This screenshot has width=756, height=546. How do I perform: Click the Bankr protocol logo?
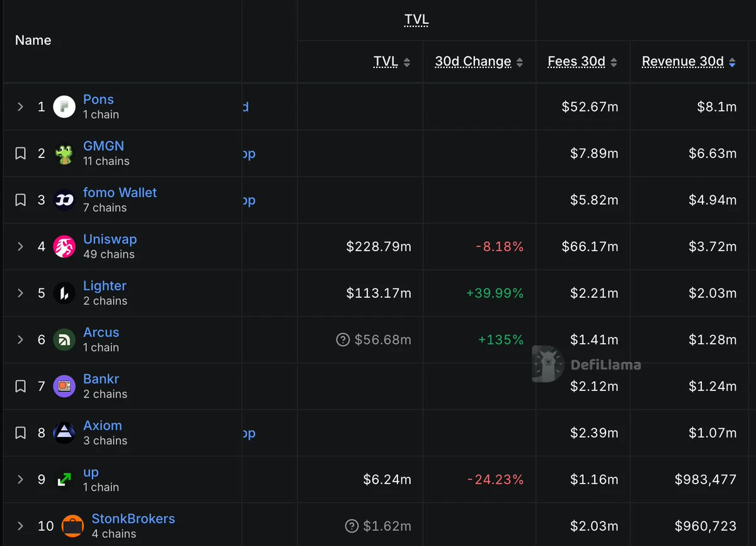click(64, 387)
